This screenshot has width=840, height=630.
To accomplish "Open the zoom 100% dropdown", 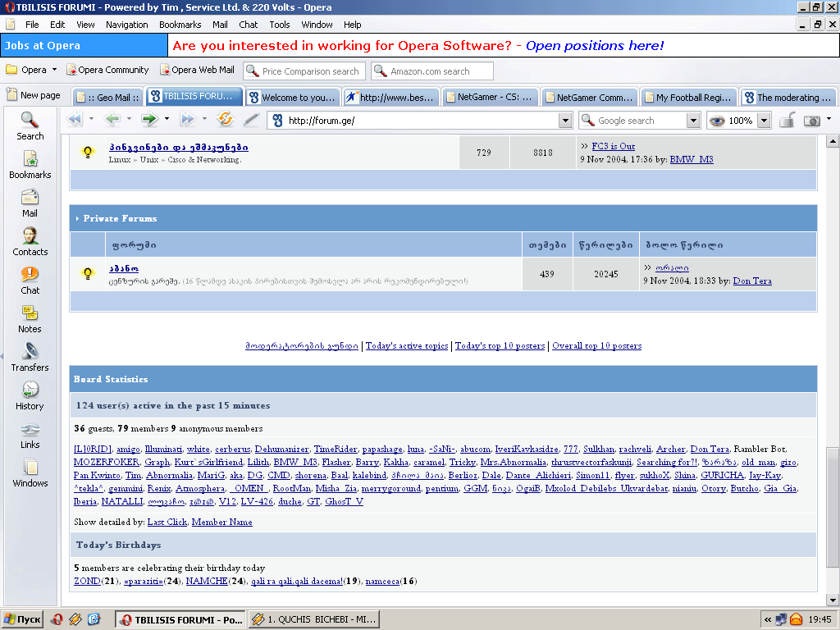I will click(765, 121).
